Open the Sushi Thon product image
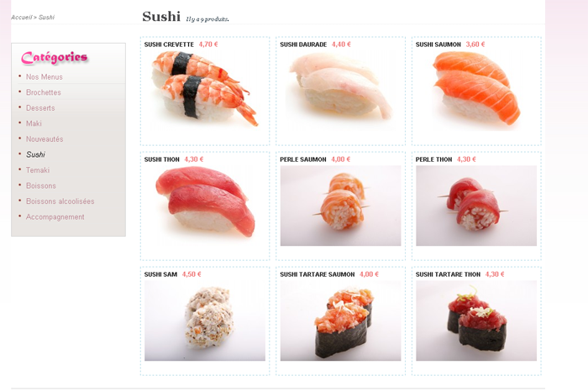This screenshot has height=391, width=588. pos(205,206)
